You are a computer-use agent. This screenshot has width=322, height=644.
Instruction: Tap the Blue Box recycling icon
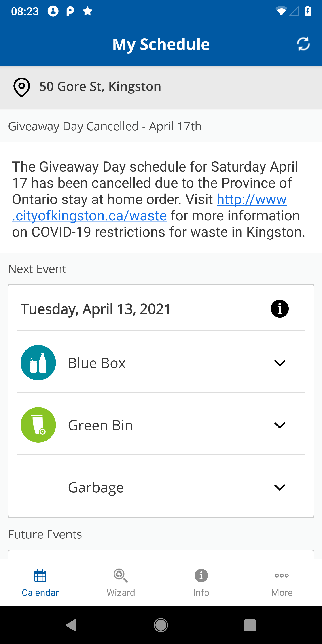38,363
